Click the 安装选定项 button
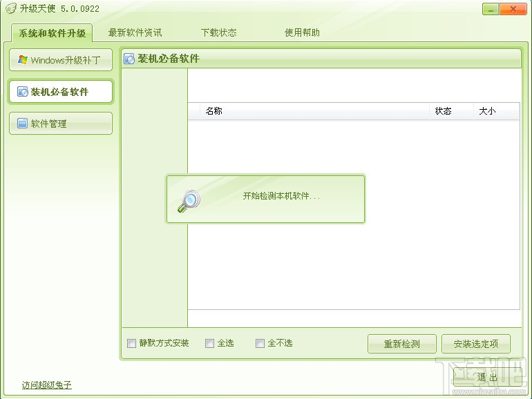The width and height of the screenshot is (532, 399). (475, 344)
